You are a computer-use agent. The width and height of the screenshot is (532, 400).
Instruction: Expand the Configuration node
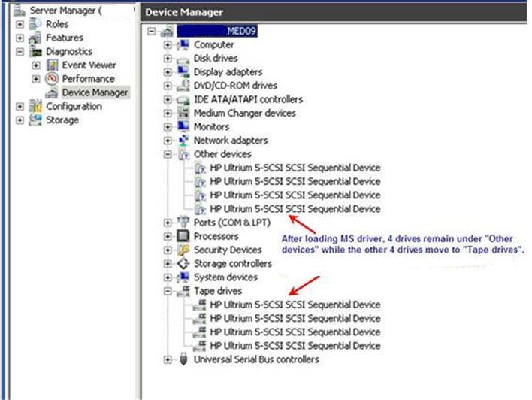(x=20, y=106)
